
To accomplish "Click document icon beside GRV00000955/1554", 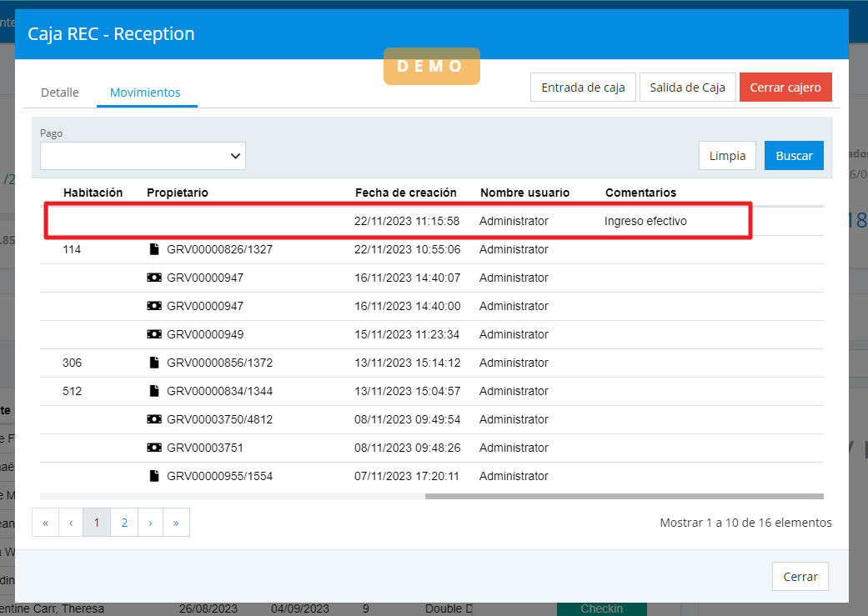I will coord(153,476).
